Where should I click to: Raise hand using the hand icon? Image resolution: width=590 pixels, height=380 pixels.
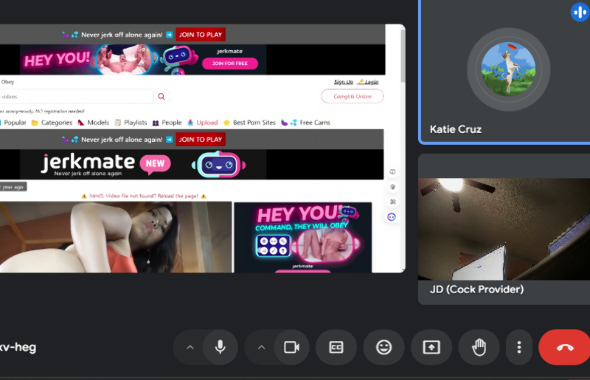pyautogui.click(x=479, y=347)
